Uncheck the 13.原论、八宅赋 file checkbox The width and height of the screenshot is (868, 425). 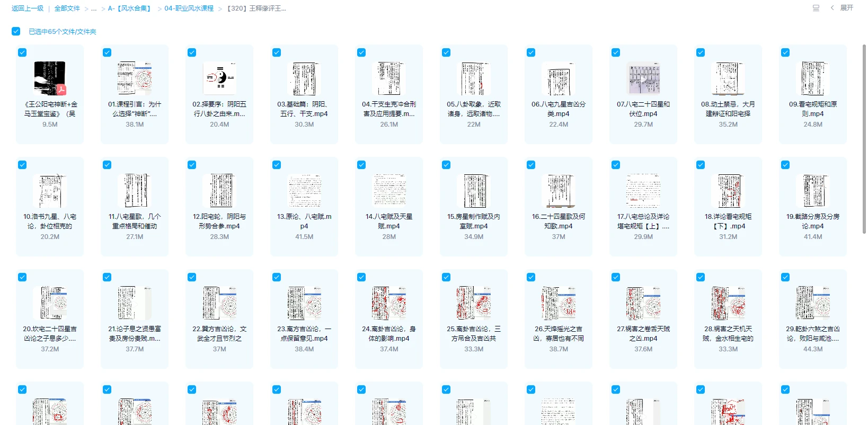277,165
